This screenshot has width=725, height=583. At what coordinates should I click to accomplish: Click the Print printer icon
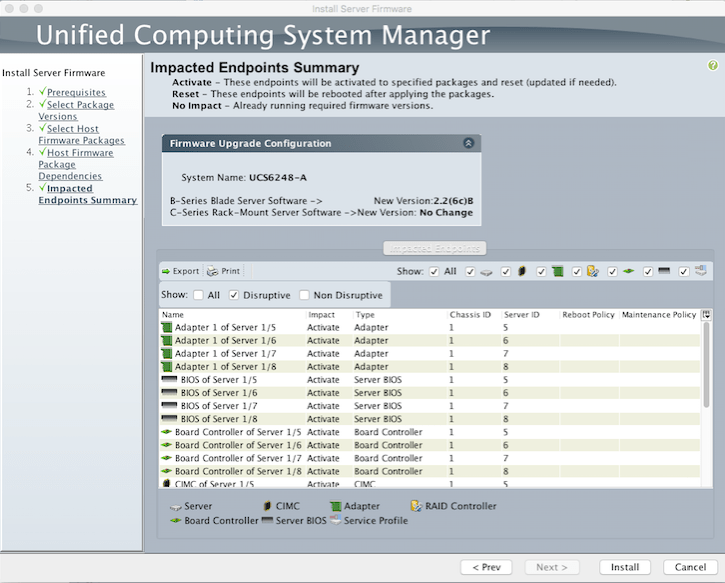pyautogui.click(x=213, y=271)
